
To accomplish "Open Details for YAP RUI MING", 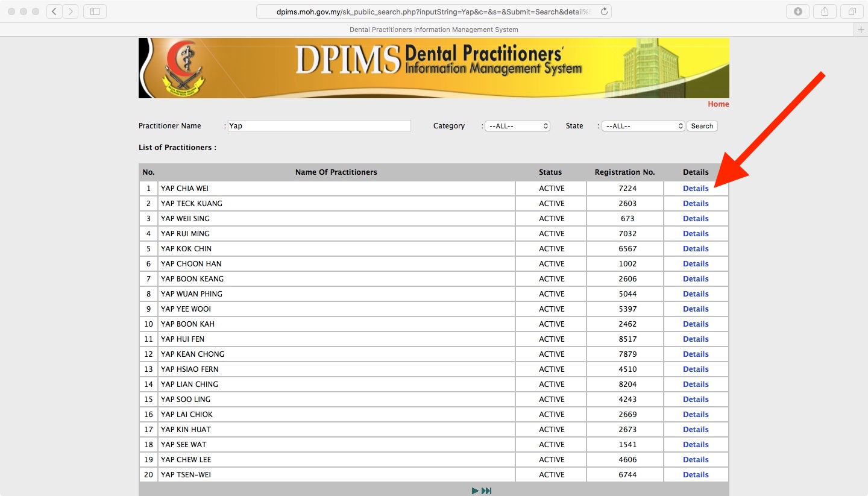I will click(x=696, y=234).
